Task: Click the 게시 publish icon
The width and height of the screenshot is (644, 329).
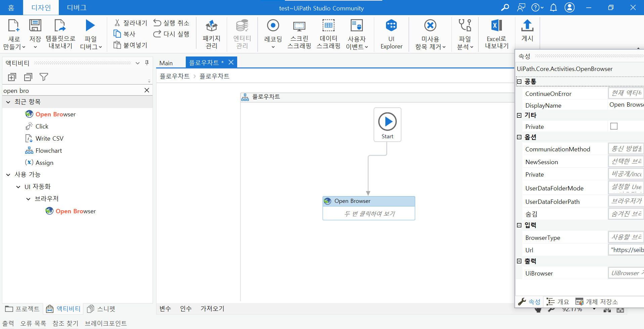Action: [x=527, y=26]
